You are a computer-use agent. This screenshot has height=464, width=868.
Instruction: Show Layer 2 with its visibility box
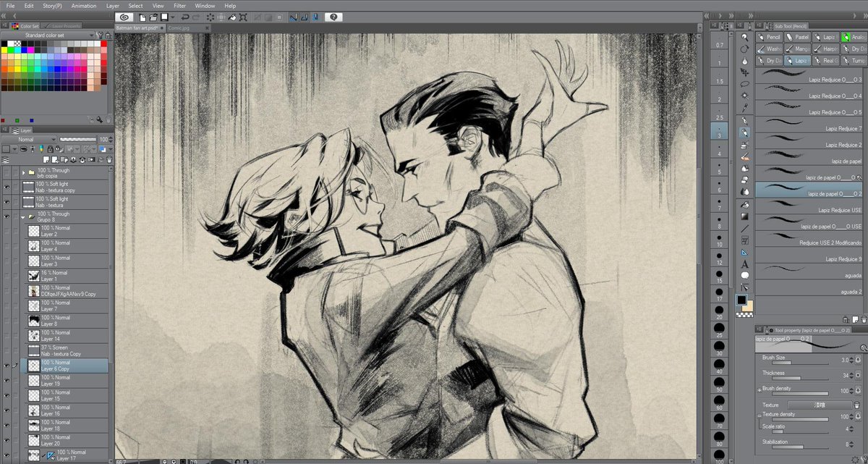[x=7, y=231]
